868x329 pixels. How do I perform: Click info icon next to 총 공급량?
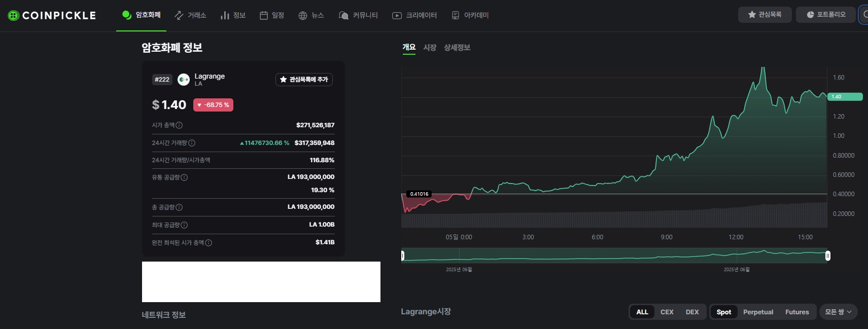tap(179, 207)
